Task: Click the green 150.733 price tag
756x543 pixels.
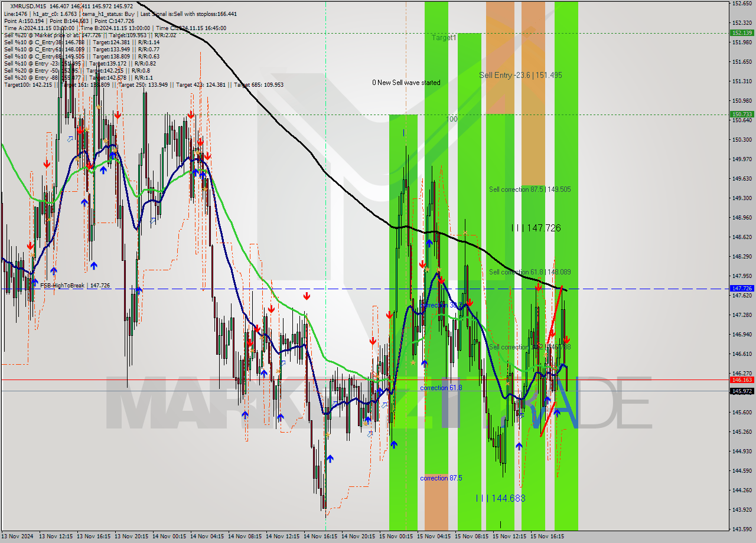Action: pos(741,115)
